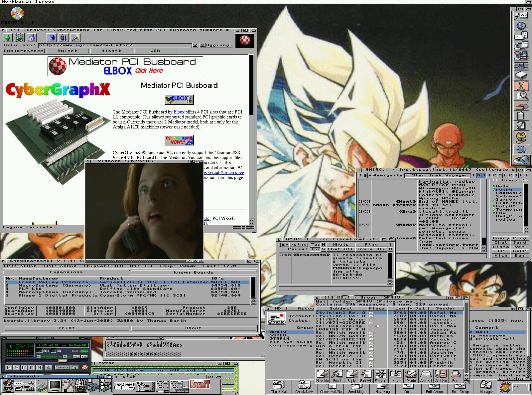Toggle channel mode K in AMIRC
The height and width of the screenshot is (395, 532).
pyautogui.click(x=510, y=175)
